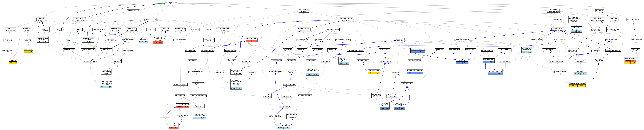Select the epithelium development node
Image resolution: width=644 pixels, height=130 pixels.
point(323,40)
